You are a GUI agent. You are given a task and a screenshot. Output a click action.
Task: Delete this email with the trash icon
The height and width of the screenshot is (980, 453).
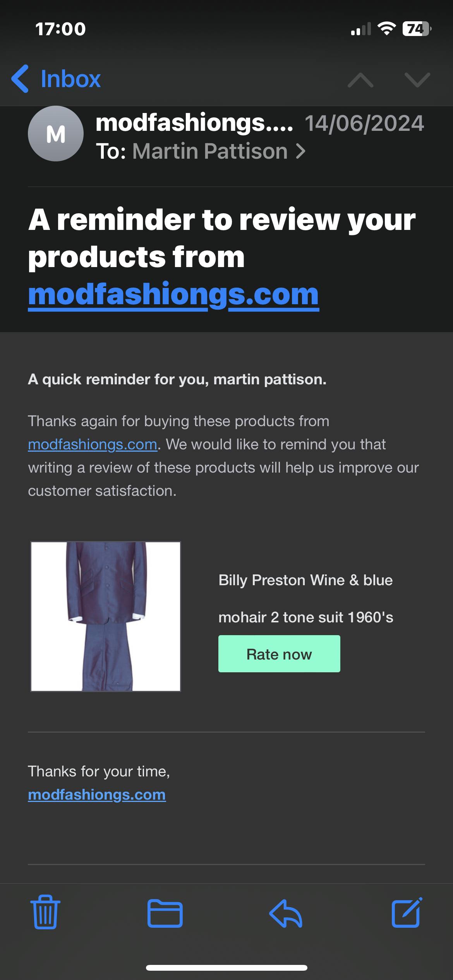coord(45,913)
